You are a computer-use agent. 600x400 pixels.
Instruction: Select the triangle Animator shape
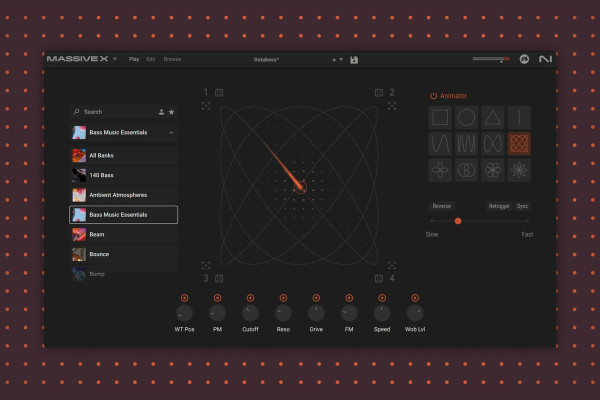tap(493, 118)
